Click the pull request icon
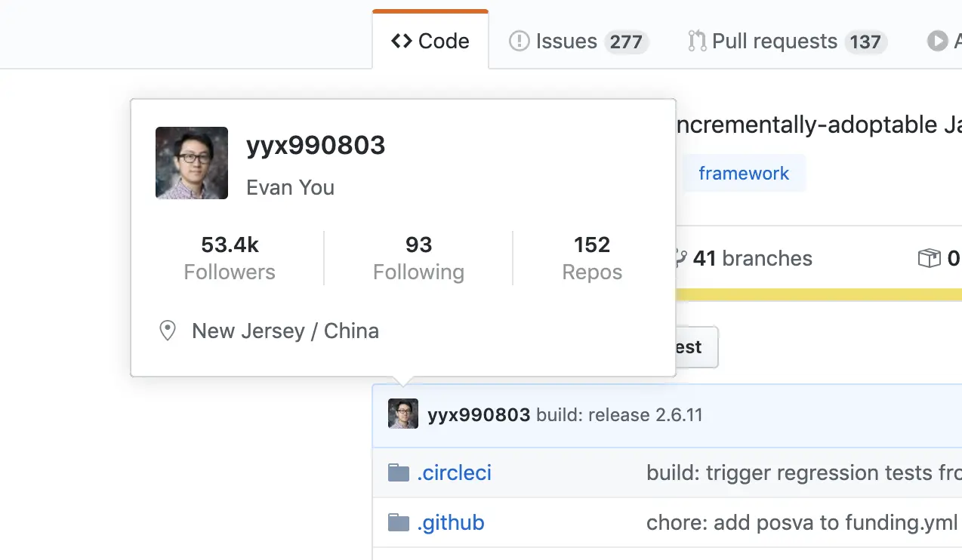The image size is (962, 560). point(697,41)
